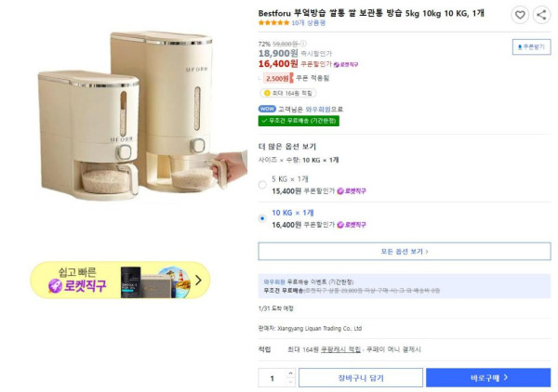Viewport: 558px width, 392px height.
Task: Click the 쿠폰받기 download coupon button
Action: [x=531, y=46]
